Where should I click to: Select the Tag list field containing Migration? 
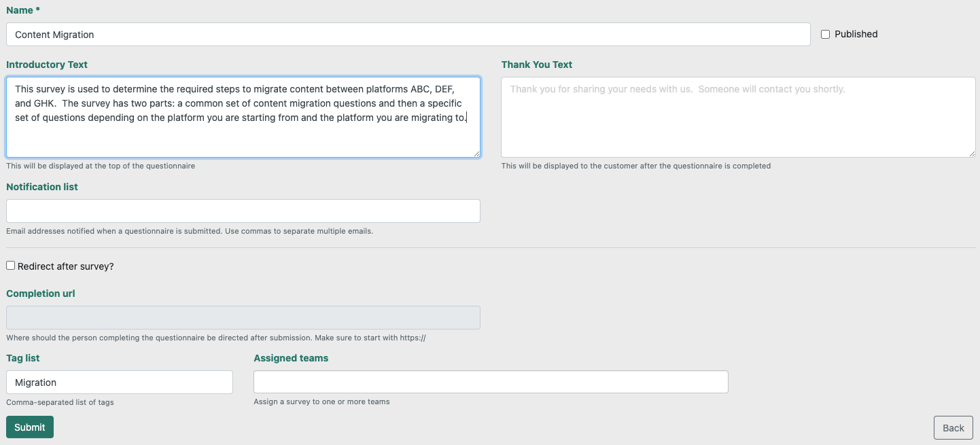(x=119, y=382)
